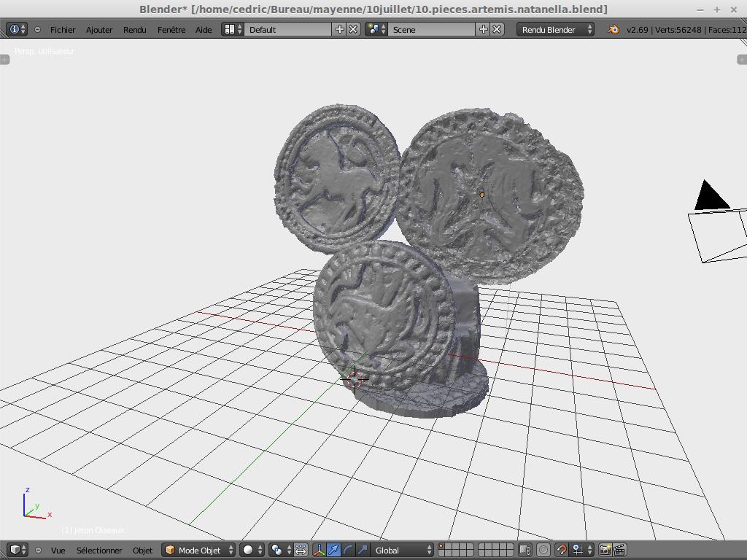Click the Objet menu button
This screenshot has width=747, height=560.
click(x=142, y=550)
